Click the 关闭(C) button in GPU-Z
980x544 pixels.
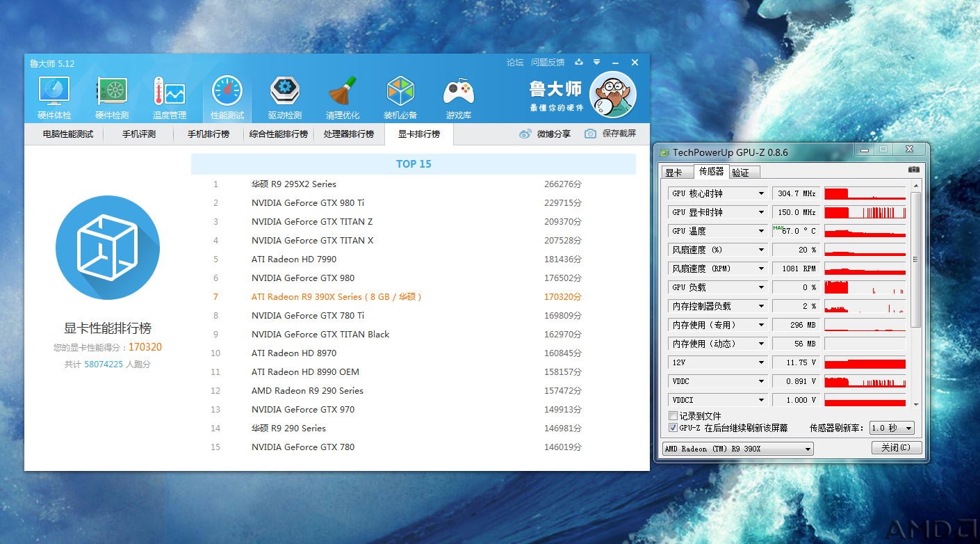tap(896, 447)
